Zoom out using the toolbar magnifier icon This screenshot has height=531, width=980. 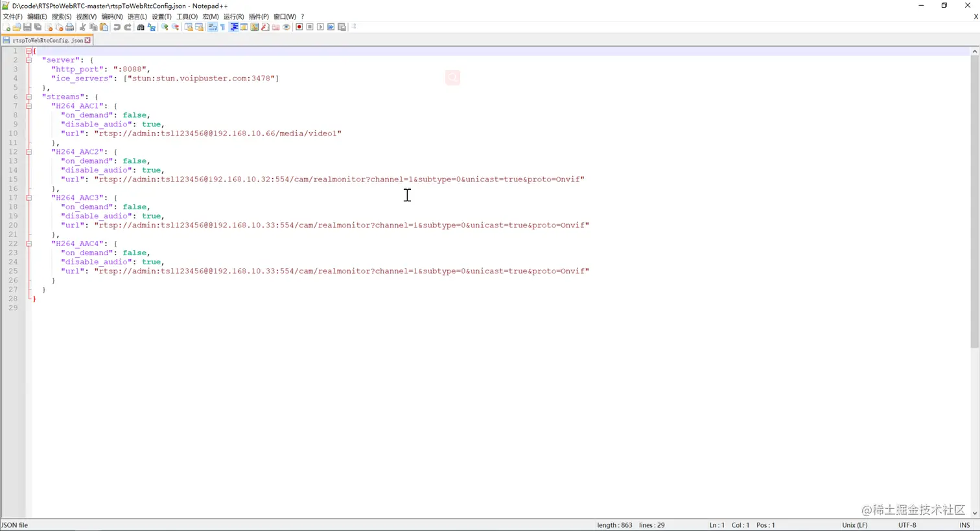pyautogui.click(x=175, y=27)
